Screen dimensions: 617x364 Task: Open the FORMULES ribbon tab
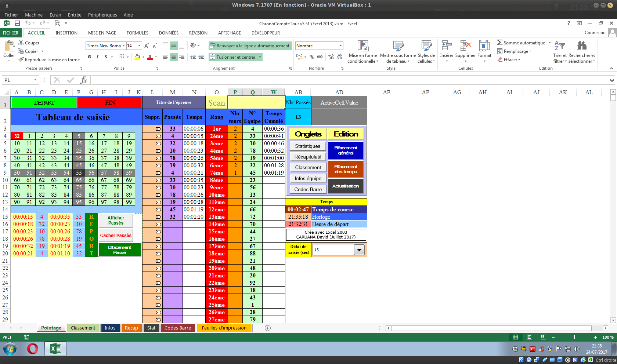pos(137,33)
